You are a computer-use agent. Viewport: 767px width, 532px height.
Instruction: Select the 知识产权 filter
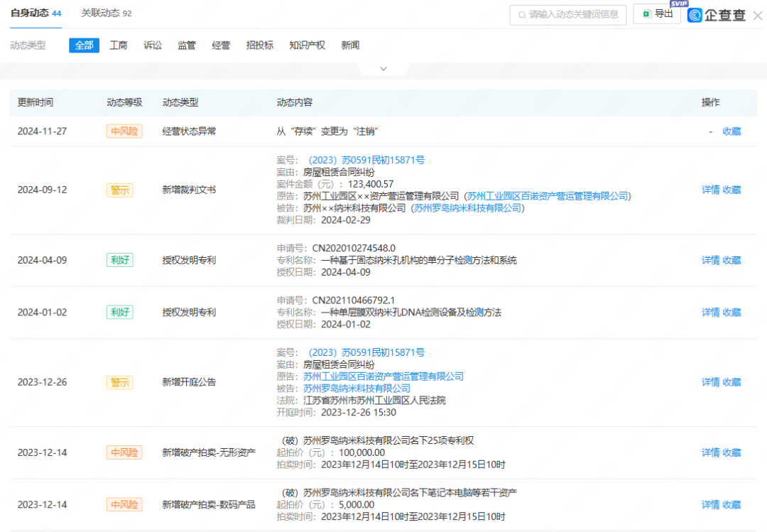pos(308,45)
